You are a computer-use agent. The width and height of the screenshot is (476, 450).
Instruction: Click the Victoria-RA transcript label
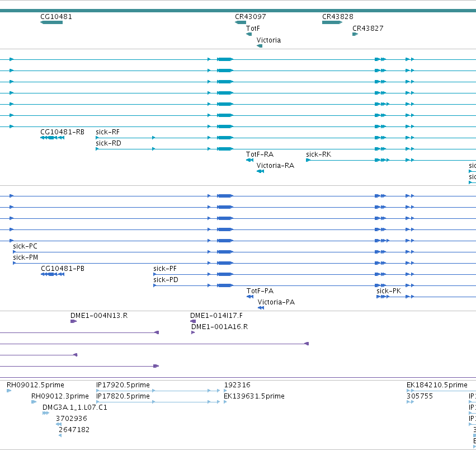(x=275, y=166)
